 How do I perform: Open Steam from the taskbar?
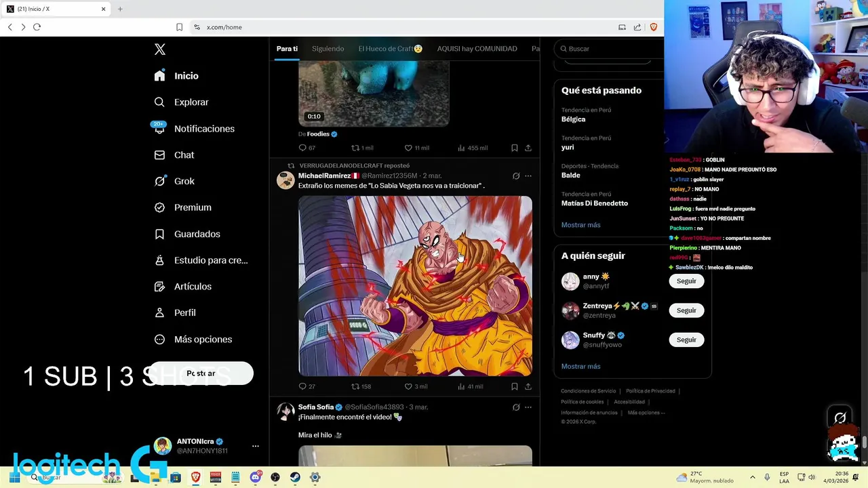click(295, 477)
